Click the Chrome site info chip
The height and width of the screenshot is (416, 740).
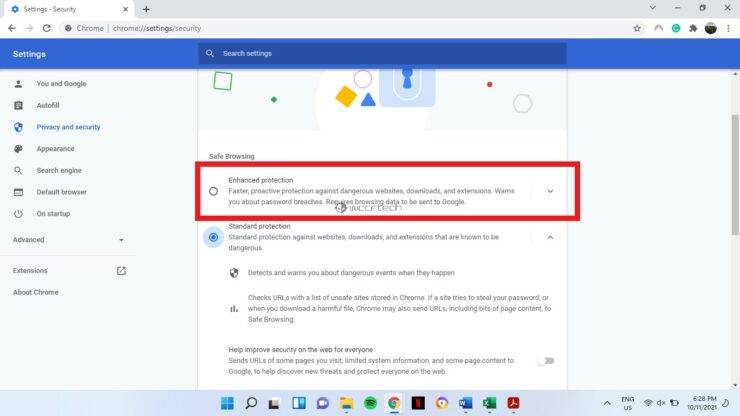[x=84, y=28]
